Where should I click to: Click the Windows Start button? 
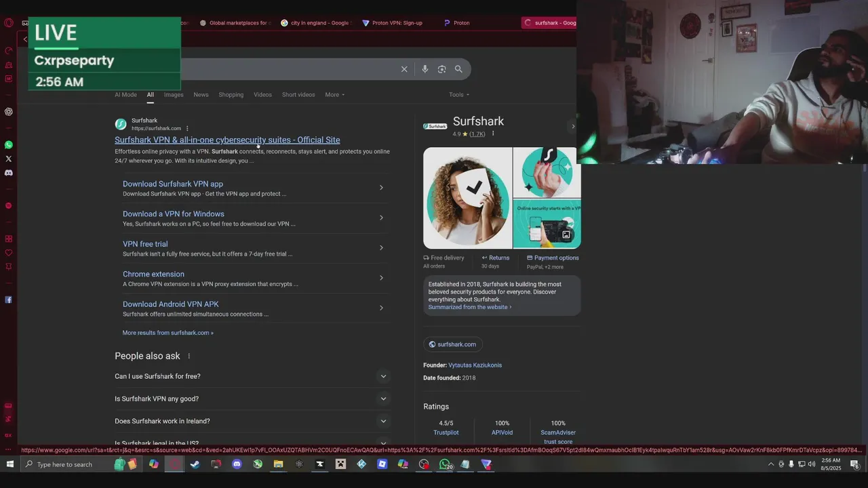click(x=9, y=464)
